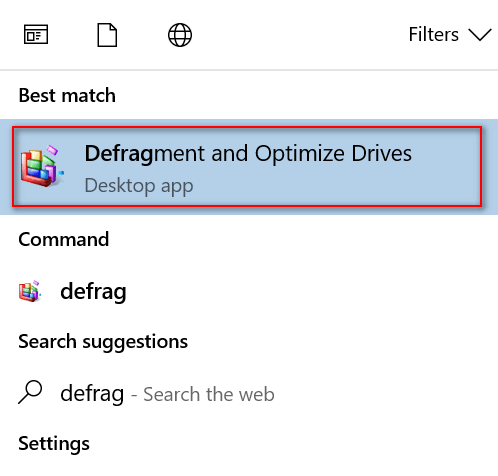Select the Search suggestions heading
The width and height of the screenshot is (498, 476).
103,342
